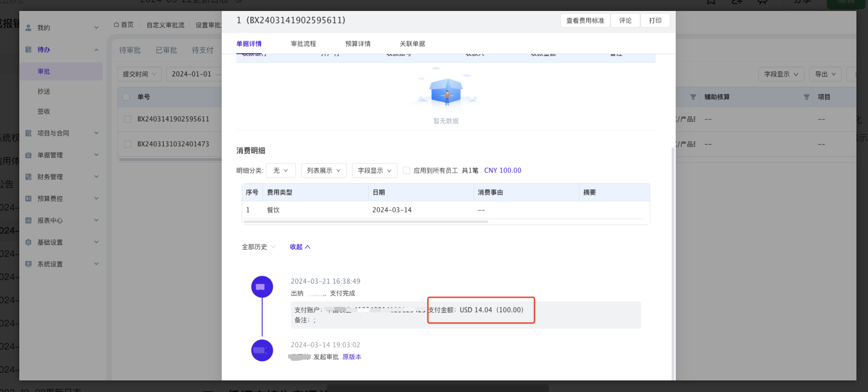The height and width of the screenshot is (392, 868).
Task: Click the 辅助核算 column filter icon
Action: click(806, 97)
